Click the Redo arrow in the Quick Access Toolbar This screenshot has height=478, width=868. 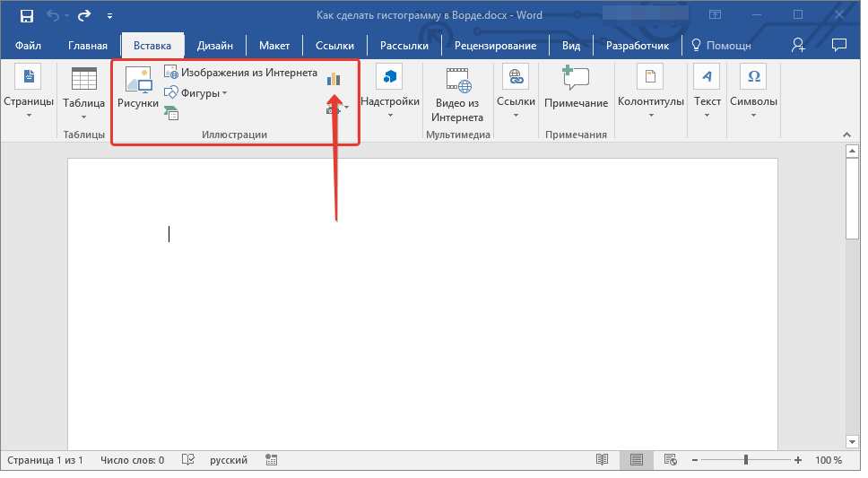(x=84, y=15)
